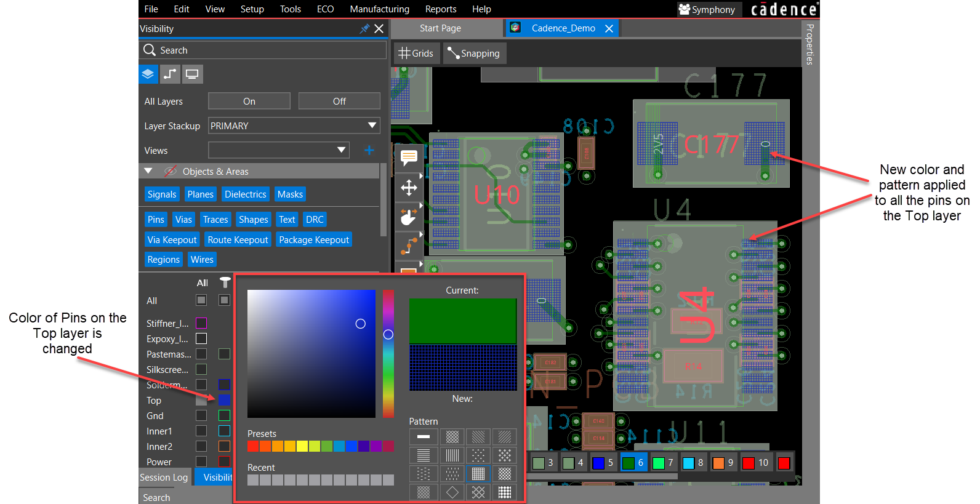Click the Snapping toolbar button

pos(474,54)
